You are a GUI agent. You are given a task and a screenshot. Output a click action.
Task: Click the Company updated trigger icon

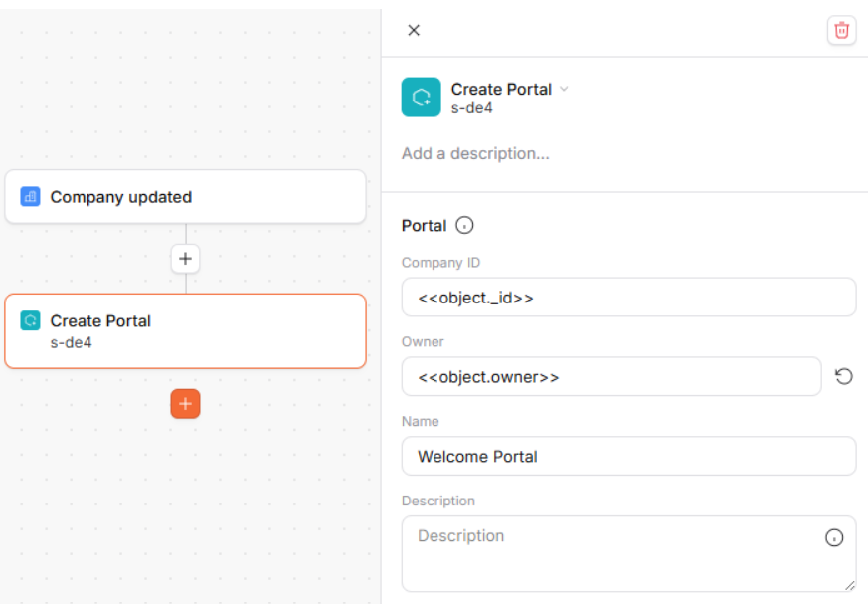click(30, 197)
